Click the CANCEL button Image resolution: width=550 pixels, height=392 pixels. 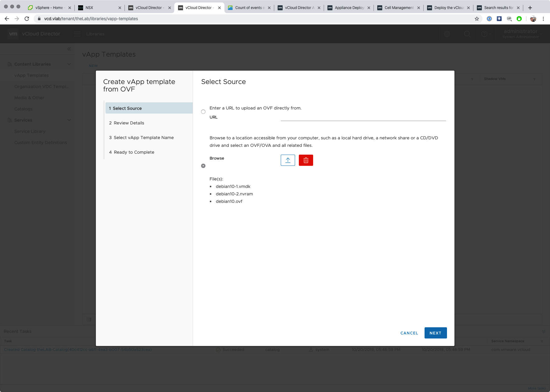pyautogui.click(x=409, y=333)
